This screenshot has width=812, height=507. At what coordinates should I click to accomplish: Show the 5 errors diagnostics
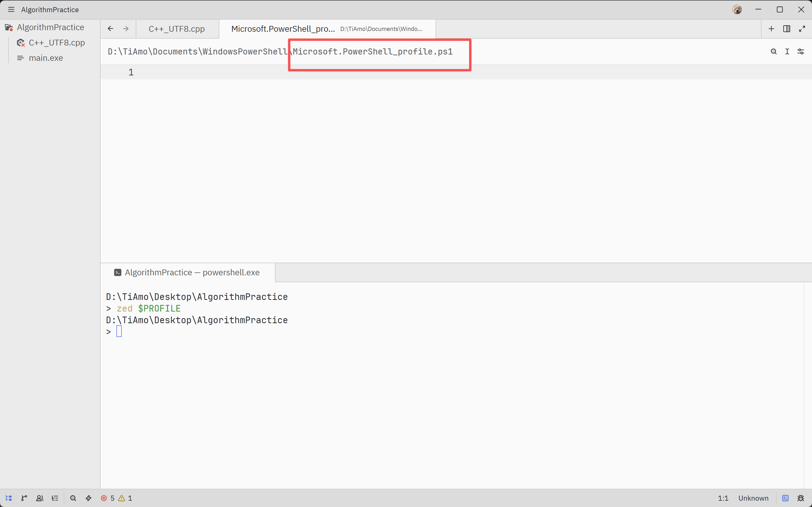point(108,498)
